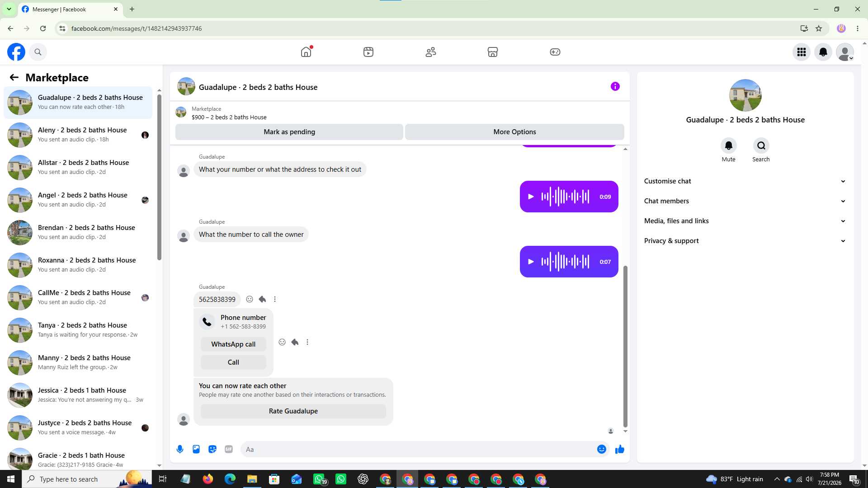Screen dimensions: 868x488
Task: Expand Customise chat section
Action: tap(745, 181)
